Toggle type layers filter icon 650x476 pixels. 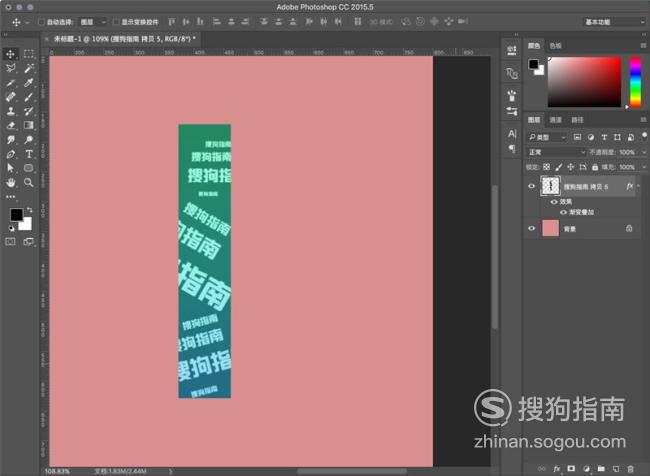pyautogui.click(x=604, y=137)
